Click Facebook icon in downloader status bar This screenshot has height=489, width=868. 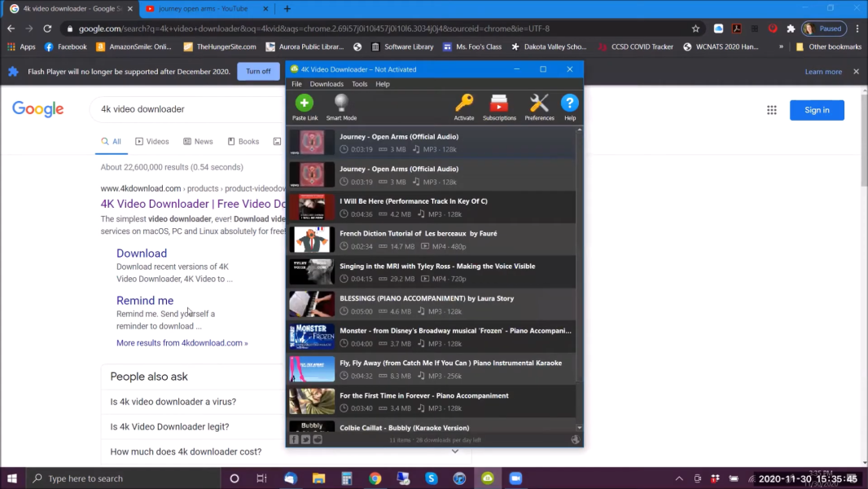coord(294,440)
